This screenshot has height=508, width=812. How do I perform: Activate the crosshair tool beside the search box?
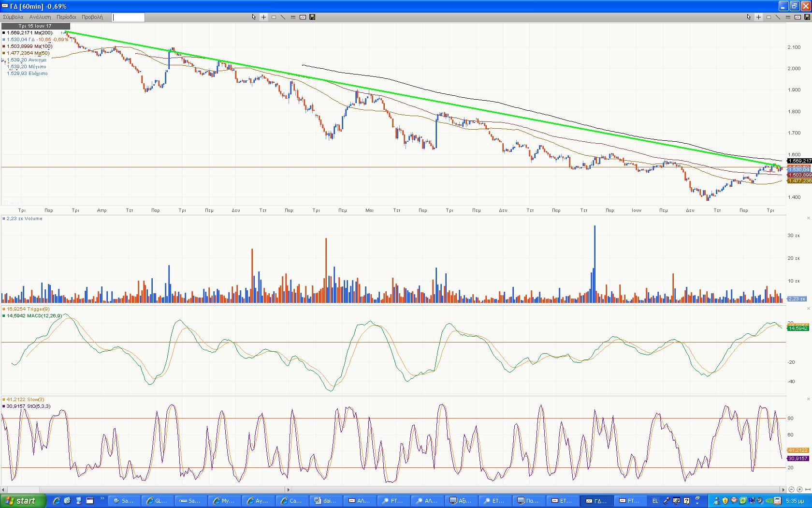263,17
